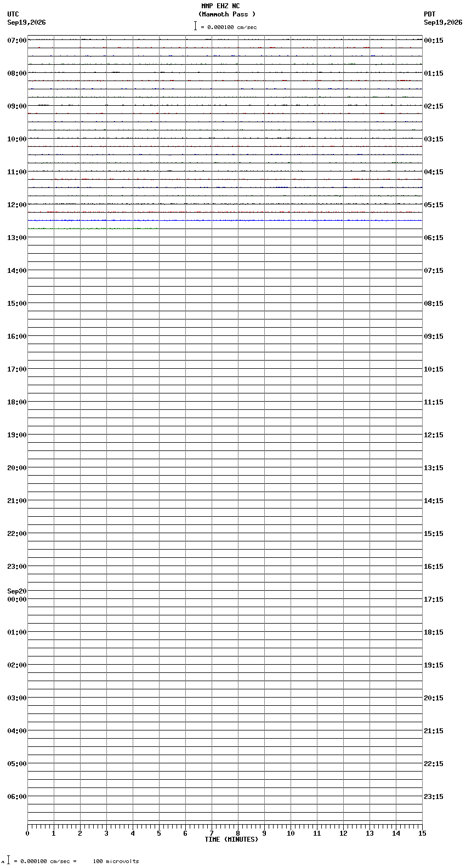Viewport: 466px width, 868px height.
Task: Click the 09:00 UTC row label
Action: tap(17, 106)
